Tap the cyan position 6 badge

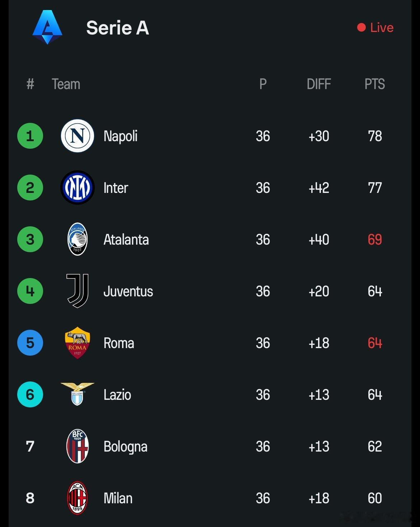tap(30, 394)
